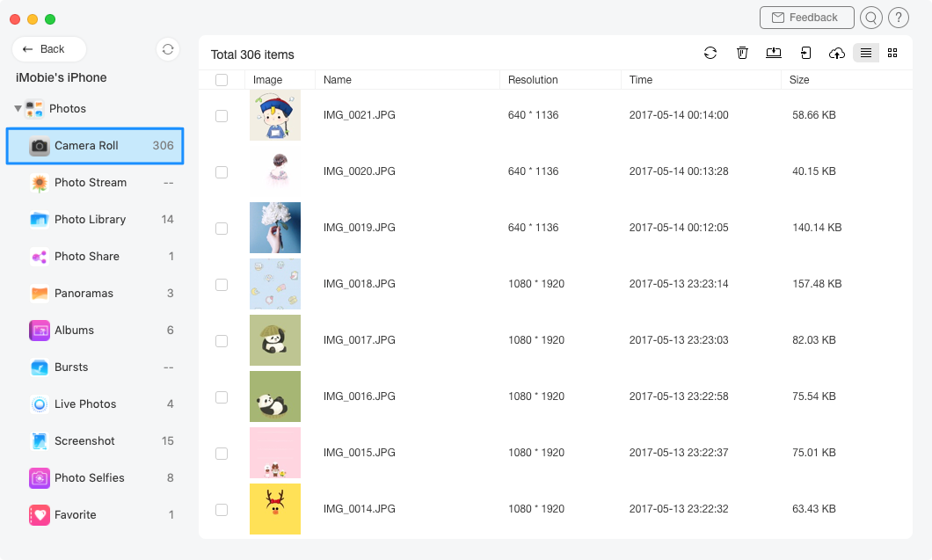The height and width of the screenshot is (560, 932).
Task: Collapse the Photos tree category
Action: pos(18,109)
